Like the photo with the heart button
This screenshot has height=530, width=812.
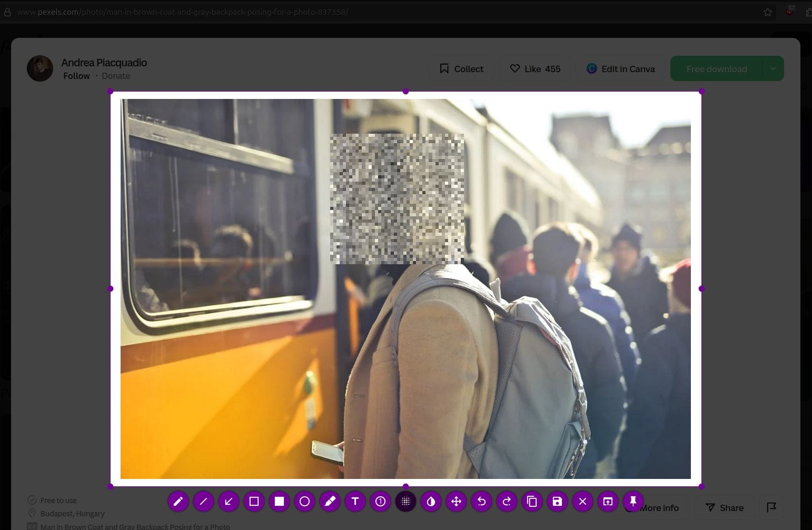coord(534,68)
